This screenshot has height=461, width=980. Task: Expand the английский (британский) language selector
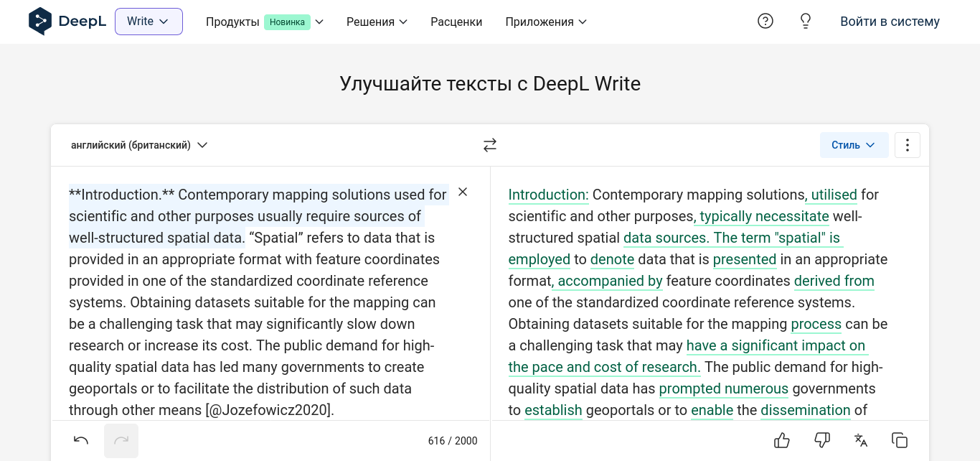(139, 145)
